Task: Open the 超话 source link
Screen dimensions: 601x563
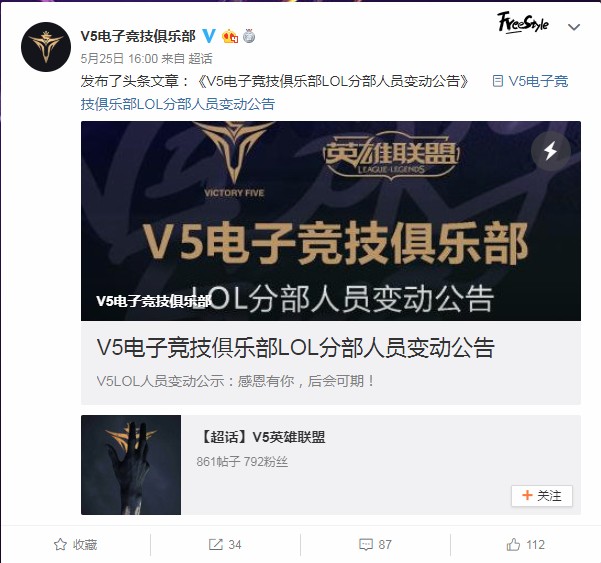Action: pos(200,59)
